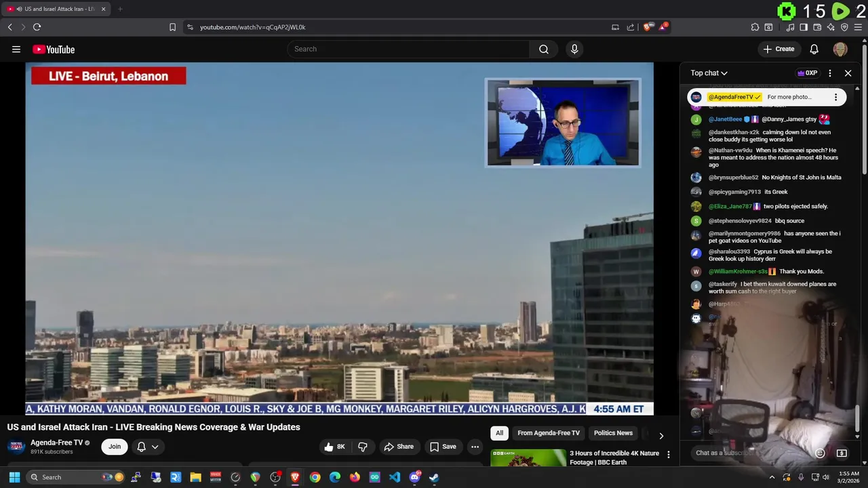Select the All filter chip

pos(499,433)
